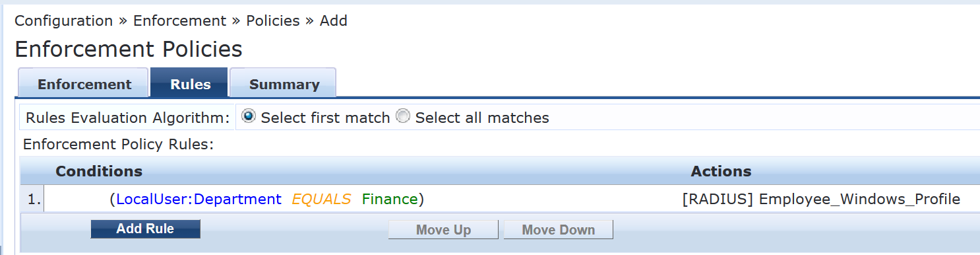
Task: Click the Actions column header
Action: click(721, 171)
